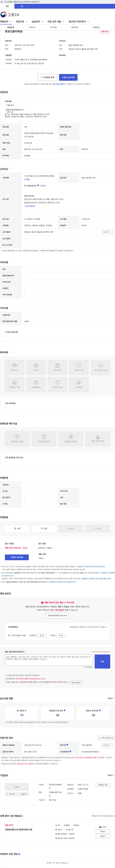Screen dimensions: 115x868
Task: Go to the 우대사항 section tab
Action: (x=53, y=27)
